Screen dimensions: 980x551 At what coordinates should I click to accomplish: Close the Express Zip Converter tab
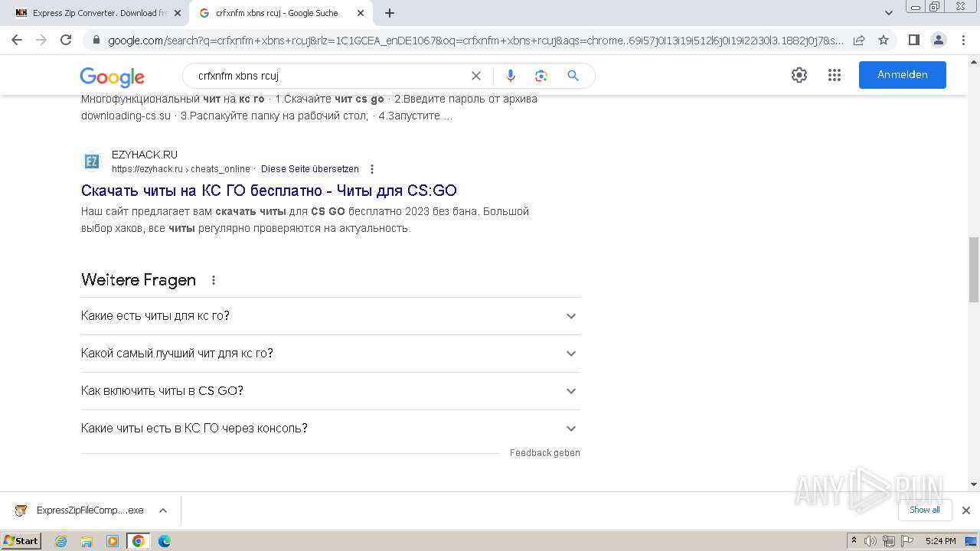178,13
